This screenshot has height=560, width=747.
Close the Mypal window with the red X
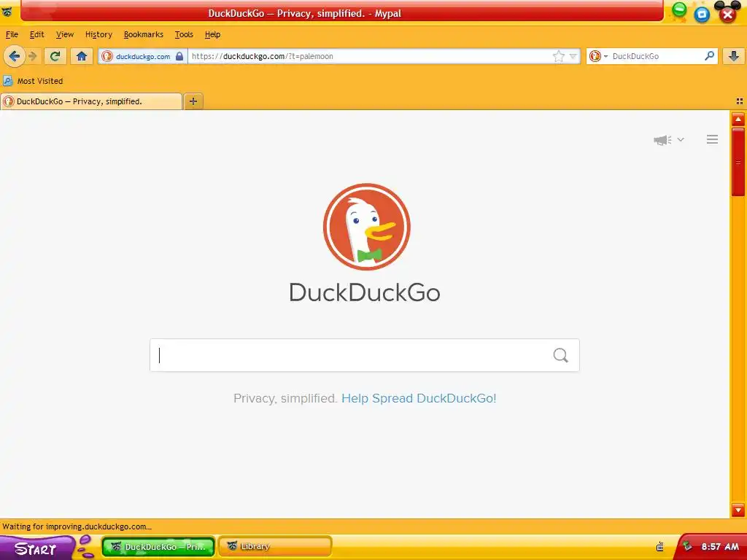(727, 15)
